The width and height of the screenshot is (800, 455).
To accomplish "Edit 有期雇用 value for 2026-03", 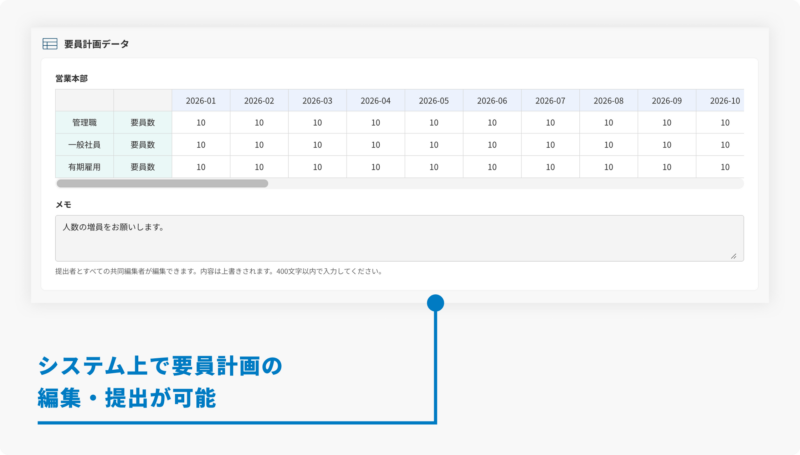I will 317,167.
